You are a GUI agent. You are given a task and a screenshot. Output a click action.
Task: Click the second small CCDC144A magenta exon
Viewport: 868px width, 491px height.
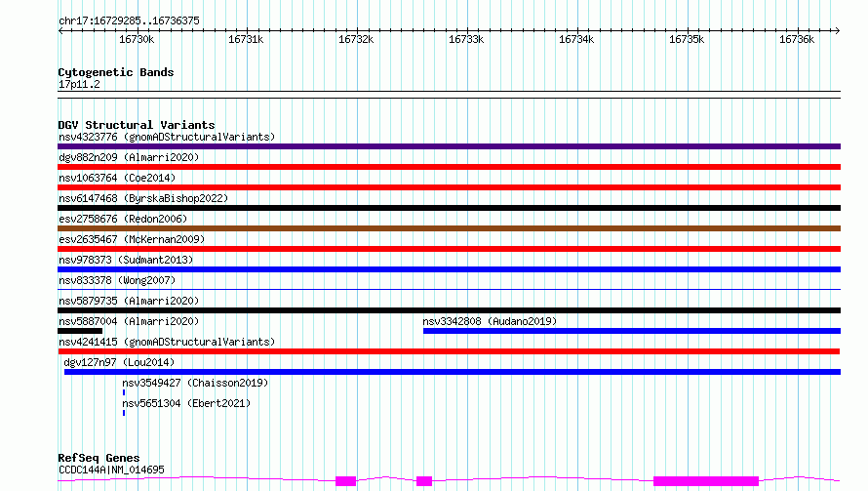(x=424, y=481)
